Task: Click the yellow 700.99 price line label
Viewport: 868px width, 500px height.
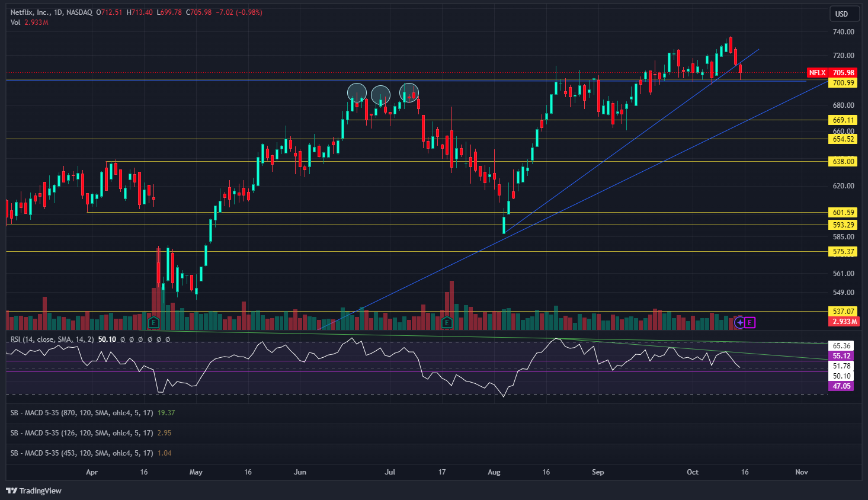Action: point(843,83)
